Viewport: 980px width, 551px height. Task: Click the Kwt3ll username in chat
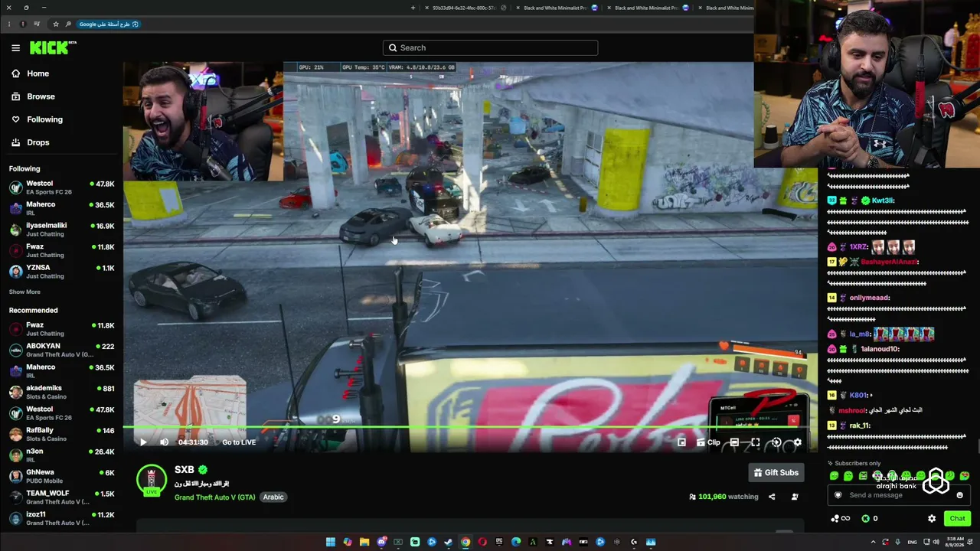[883, 201]
